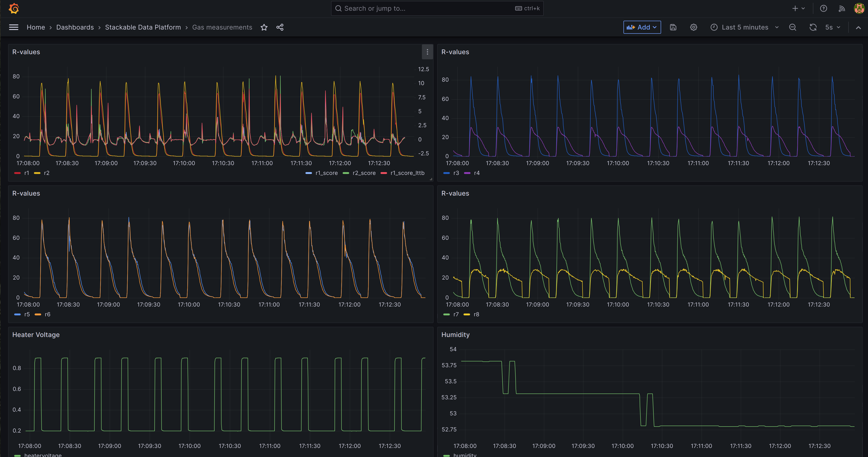Toggle r2_score series in legend
Viewport: 868px width, 457px height.
tap(364, 173)
